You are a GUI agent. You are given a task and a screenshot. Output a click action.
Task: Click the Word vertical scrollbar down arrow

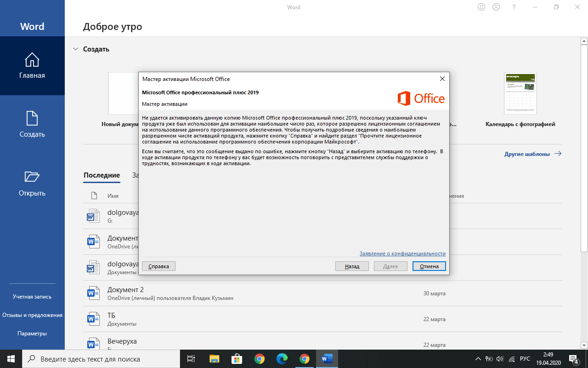[584, 345]
